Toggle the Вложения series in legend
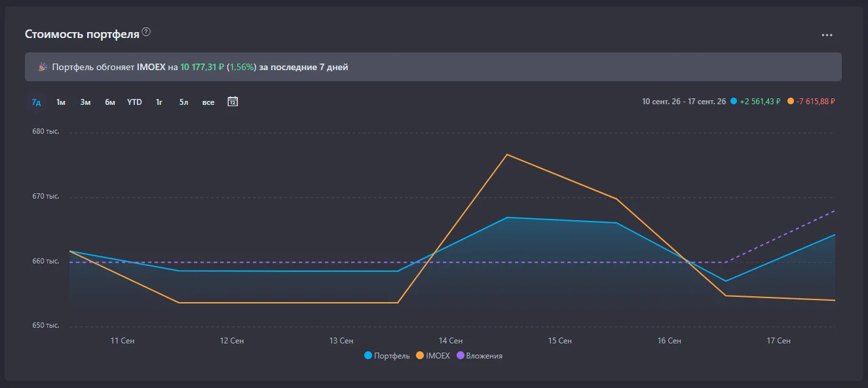This screenshot has height=388, width=868. [x=480, y=356]
